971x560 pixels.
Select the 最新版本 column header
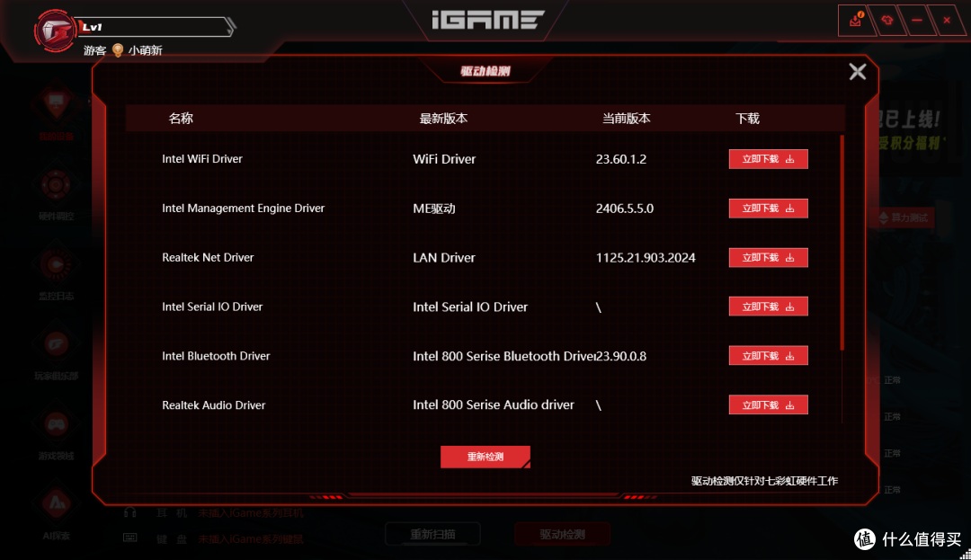443,118
